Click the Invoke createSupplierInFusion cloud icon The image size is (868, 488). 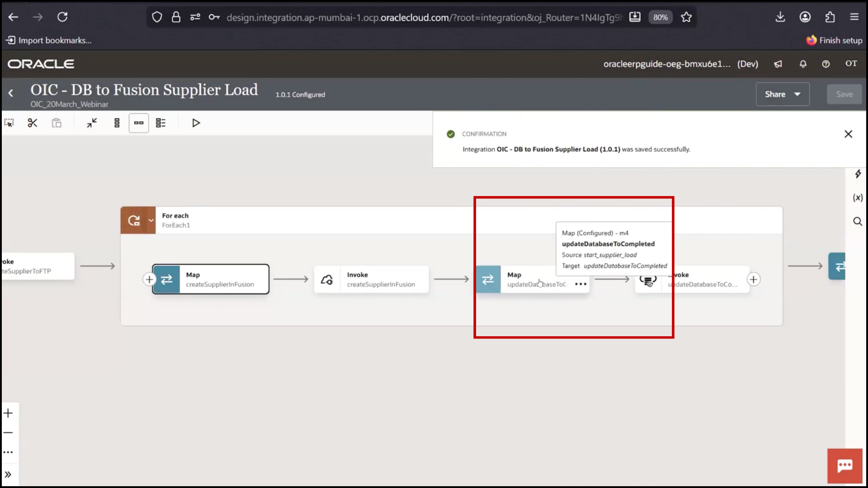point(327,280)
